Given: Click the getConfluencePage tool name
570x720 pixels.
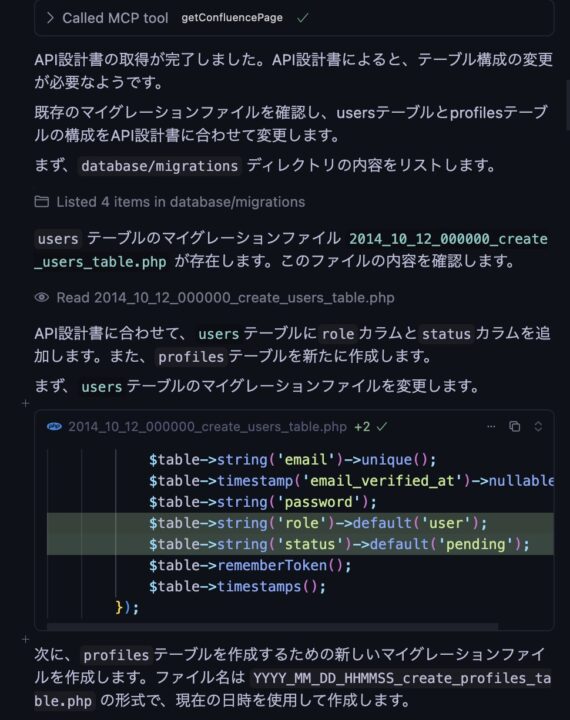Looking at the screenshot, I should [x=232, y=18].
